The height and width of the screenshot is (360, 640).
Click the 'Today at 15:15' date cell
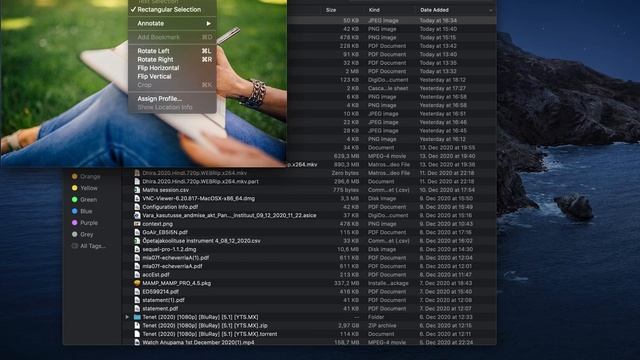coord(438,38)
